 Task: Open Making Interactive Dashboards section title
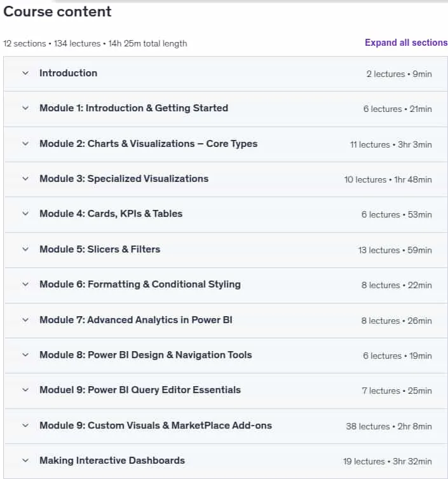[x=112, y=461]
